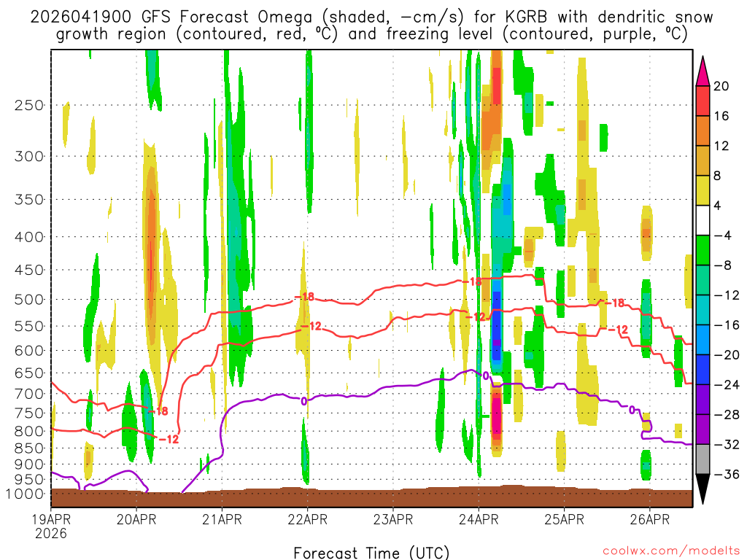The image size is (747, 560).
Task: Click the black downward arrow below the colorbar
Action: click(x=703, y=489)
